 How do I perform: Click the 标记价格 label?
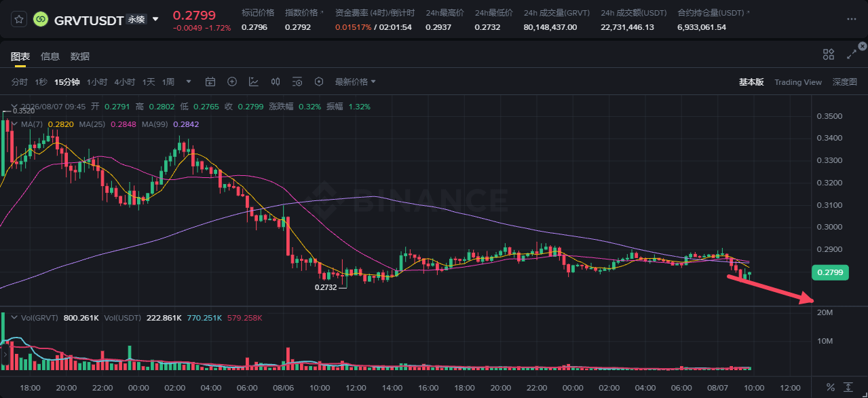click(x=258, y=13)
